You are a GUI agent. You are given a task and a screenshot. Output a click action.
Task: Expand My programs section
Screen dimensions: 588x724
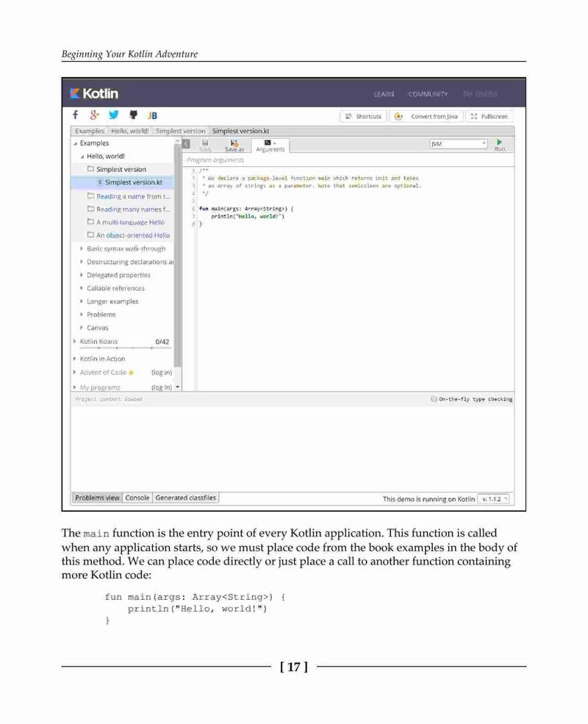tap(75, 387)
